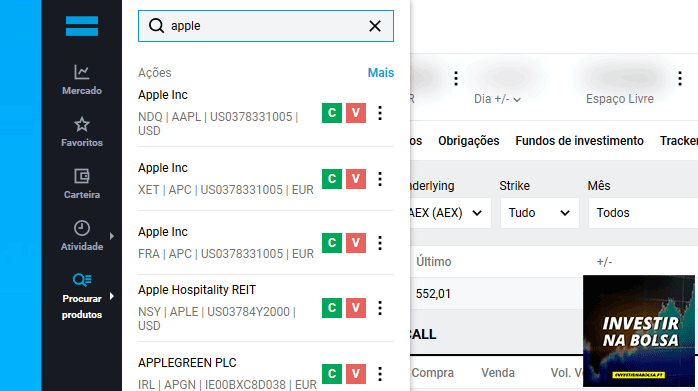Select Apple Inc NDQ result title
Viewport: 698px width, 391px height.
163,95
